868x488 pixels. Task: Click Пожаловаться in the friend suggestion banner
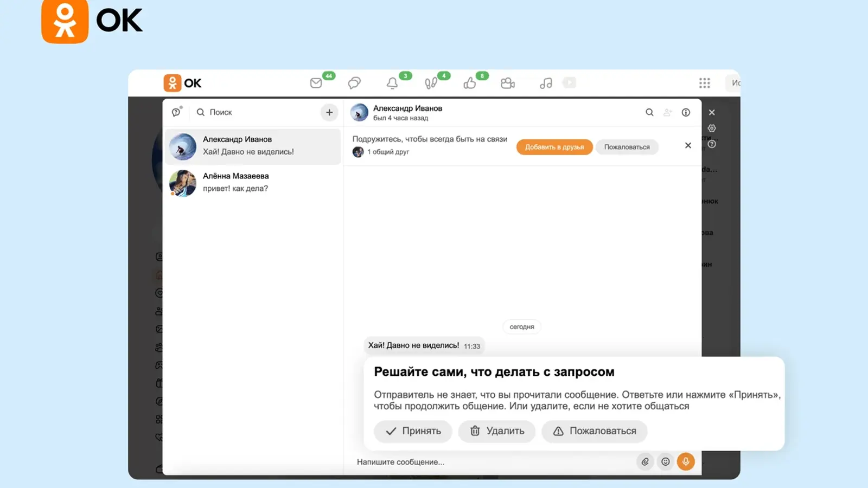click(x=627, y=147)
